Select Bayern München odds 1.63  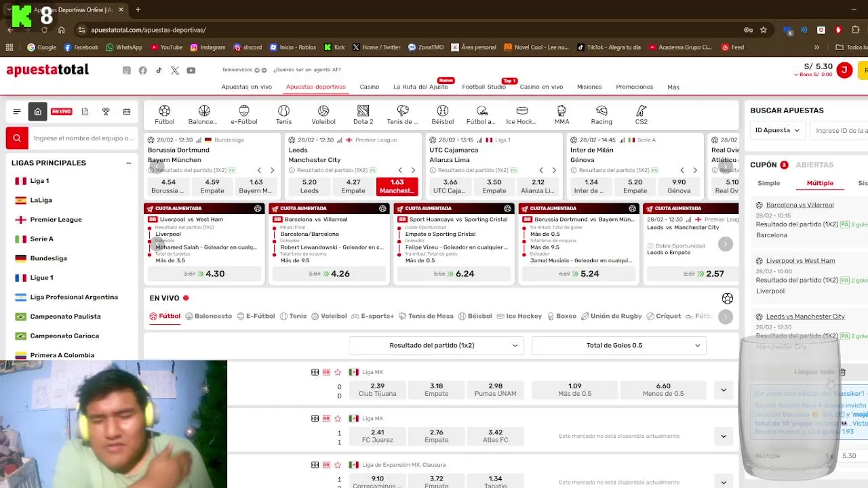point(256,186)
